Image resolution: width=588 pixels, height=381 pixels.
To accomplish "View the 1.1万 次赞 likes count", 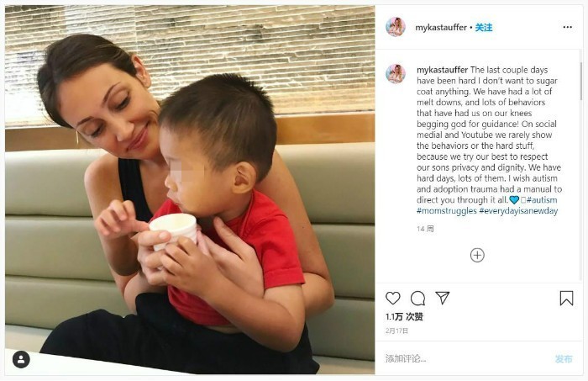I will tap(404, 317).
